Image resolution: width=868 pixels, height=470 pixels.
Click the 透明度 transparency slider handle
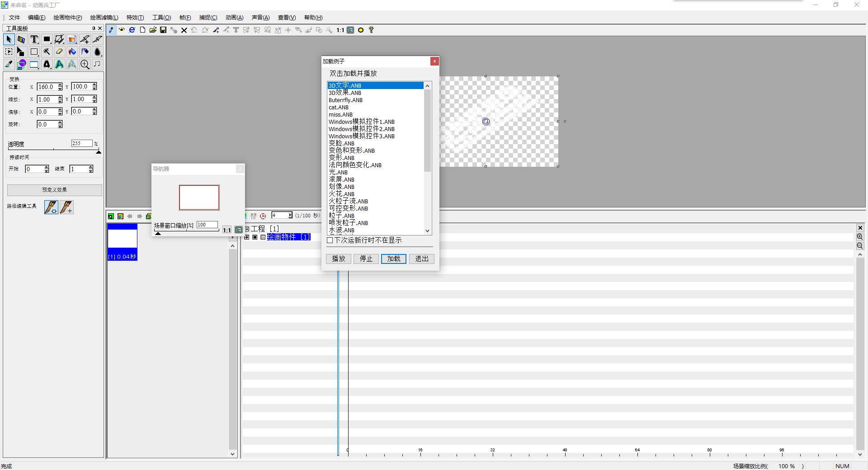(99, 152)
